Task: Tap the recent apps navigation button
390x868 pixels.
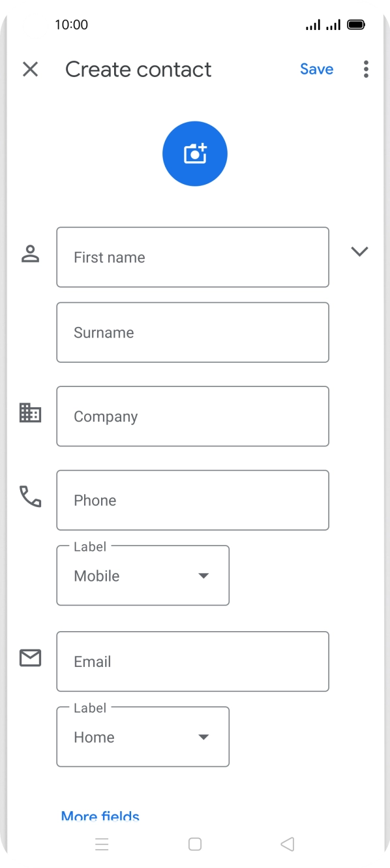Action: [102, 844]
